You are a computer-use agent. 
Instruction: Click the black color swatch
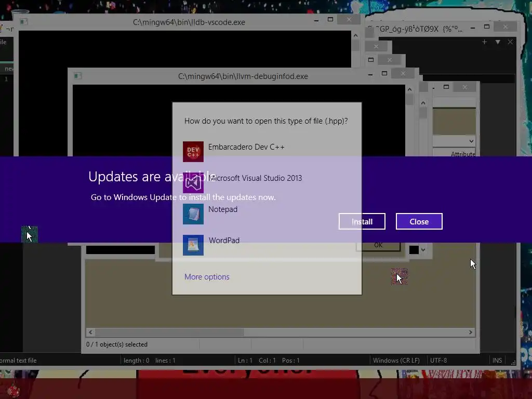point(414,250)
